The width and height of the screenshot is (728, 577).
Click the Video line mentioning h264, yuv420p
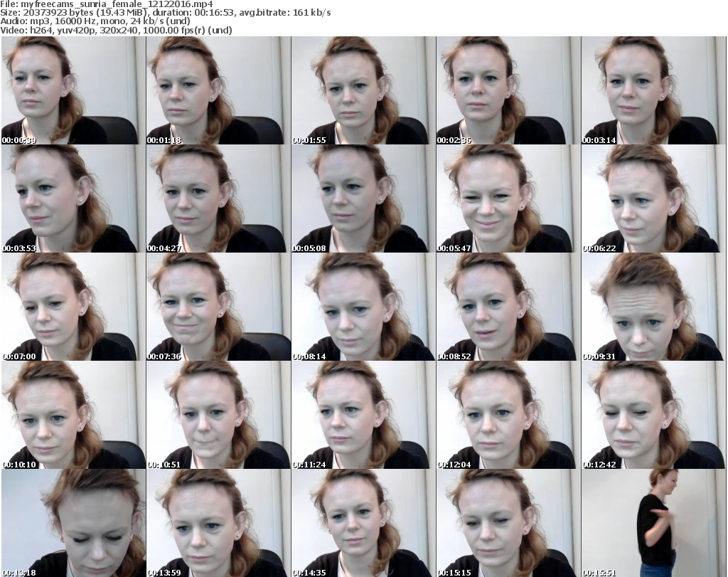116,30
